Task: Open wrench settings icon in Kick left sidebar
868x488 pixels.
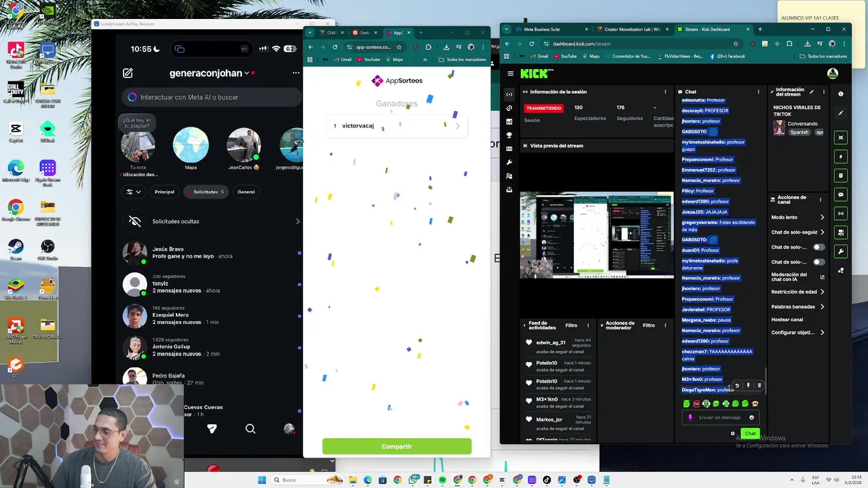Action: [x=509, y=162]
